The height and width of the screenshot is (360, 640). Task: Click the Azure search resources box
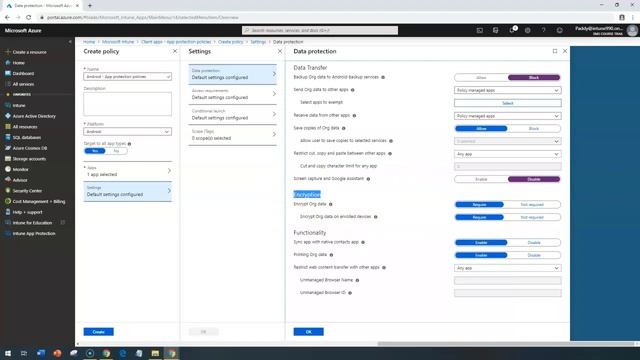coord(320,30)
